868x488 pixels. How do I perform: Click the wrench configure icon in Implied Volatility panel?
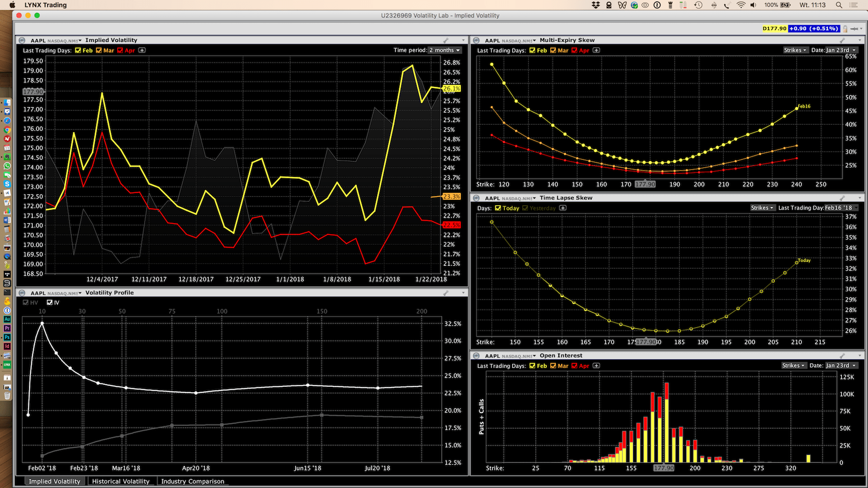pos(446,40)
